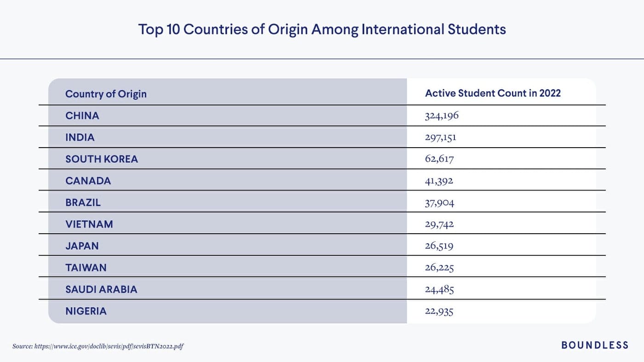This screenshot has height=362, width=644.
Task: Select the JAPAN row label
Action: 82,246
